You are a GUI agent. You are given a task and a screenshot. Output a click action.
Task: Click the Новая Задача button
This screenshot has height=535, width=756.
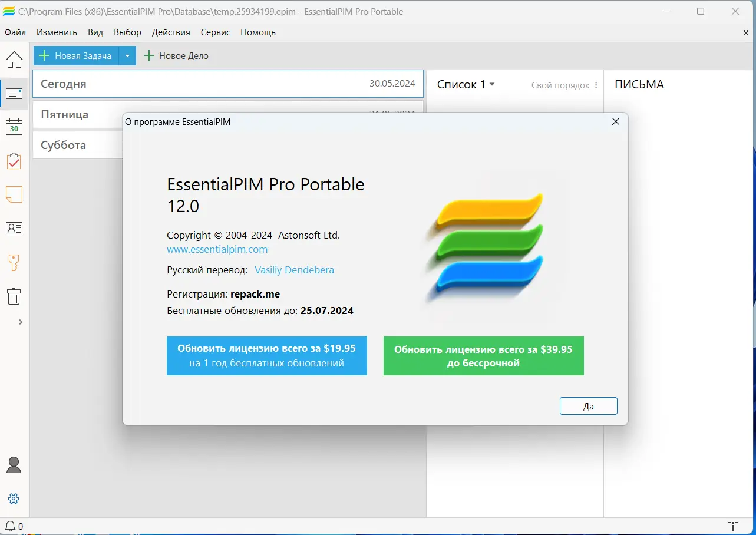point(76,55)
